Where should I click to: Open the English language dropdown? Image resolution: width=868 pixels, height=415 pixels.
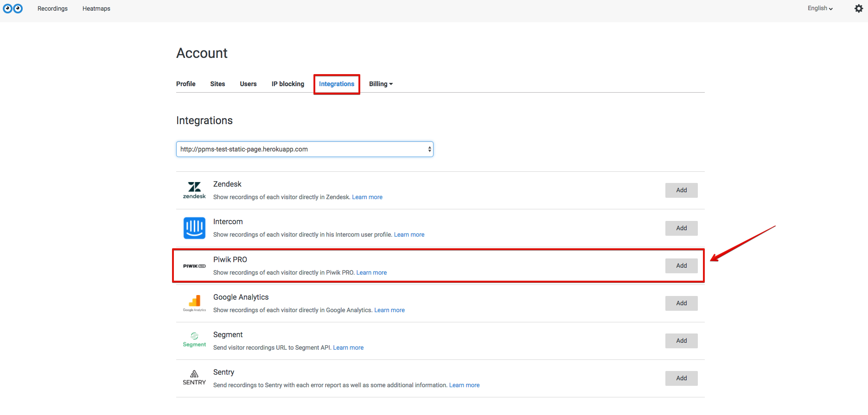820,8
